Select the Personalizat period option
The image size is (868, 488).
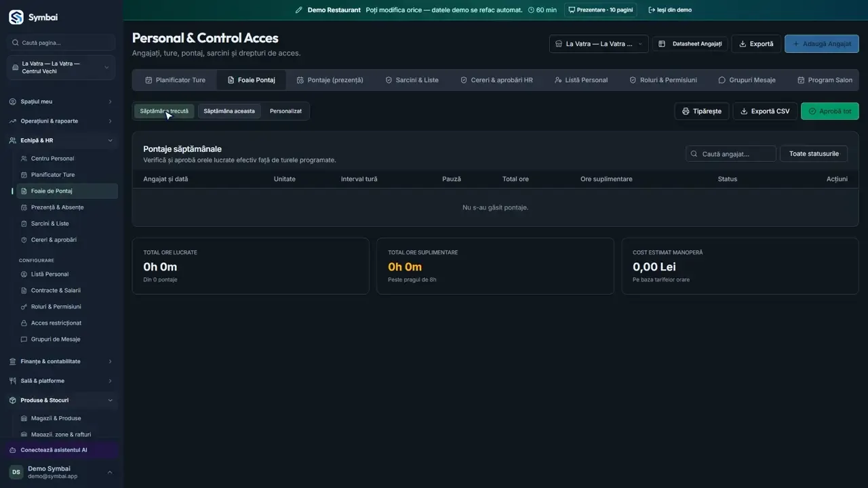285,111
